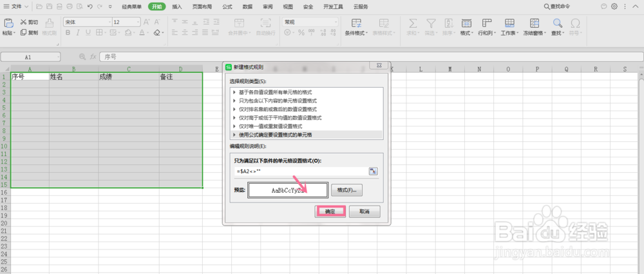Open the 格式 (Format) ribbon dropdown

[466, 28]
